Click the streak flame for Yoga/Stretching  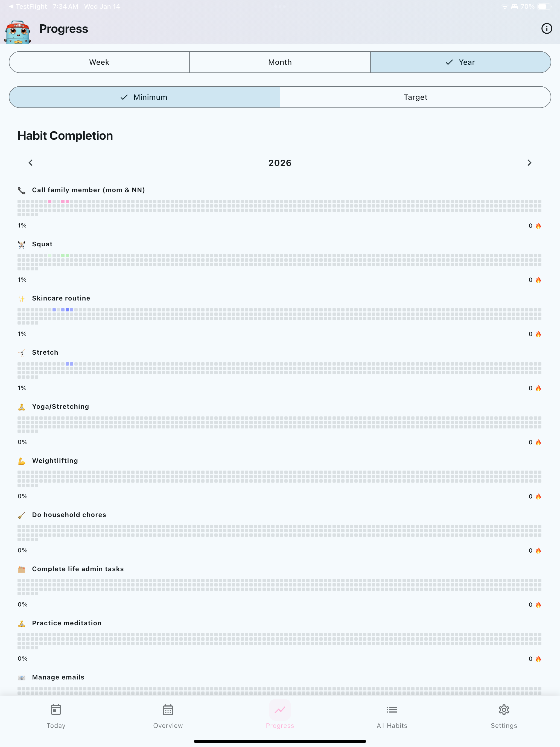click(538, 442)
